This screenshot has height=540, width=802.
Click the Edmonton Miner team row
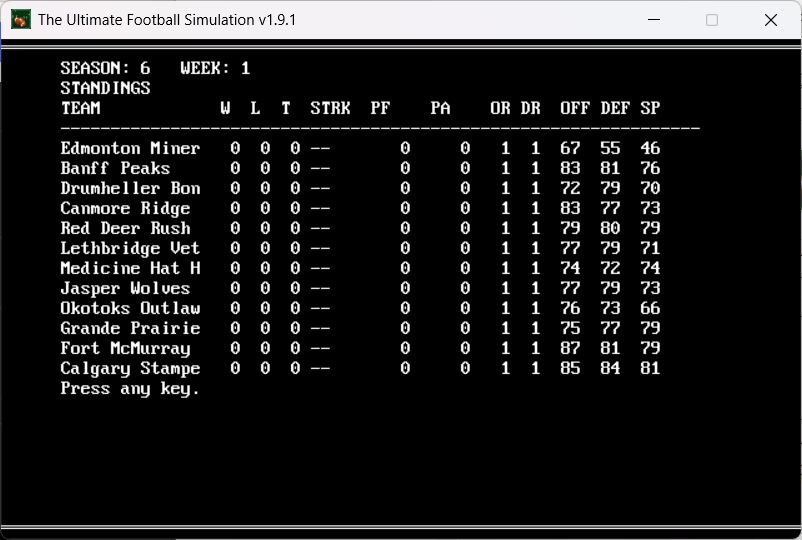point(130,148)
